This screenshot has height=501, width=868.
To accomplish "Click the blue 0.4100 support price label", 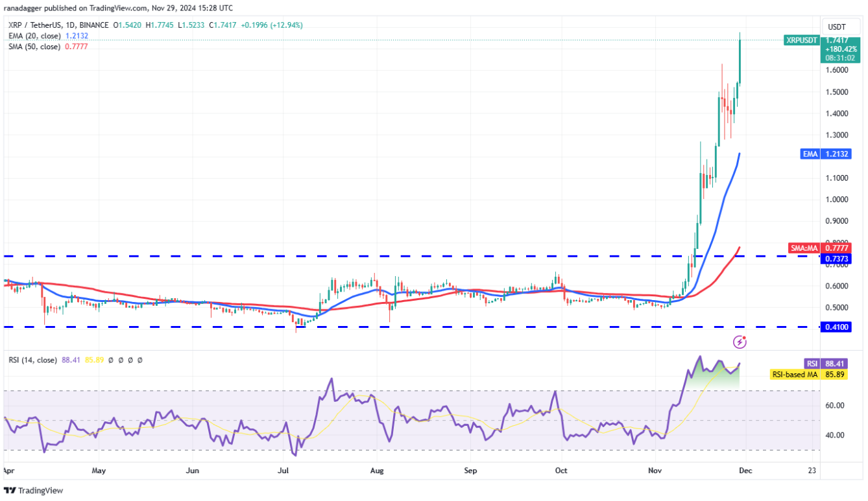I will point(837,327).
